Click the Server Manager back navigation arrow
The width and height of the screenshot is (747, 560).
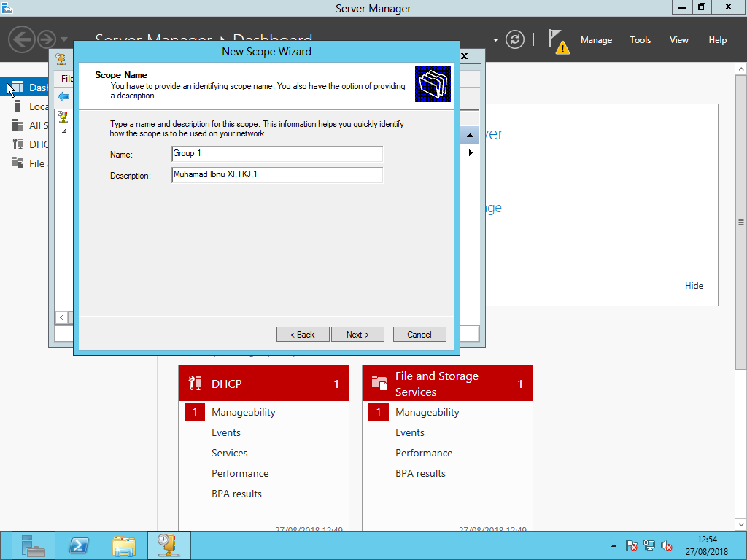pyautogui.click(x=21, y=39)
